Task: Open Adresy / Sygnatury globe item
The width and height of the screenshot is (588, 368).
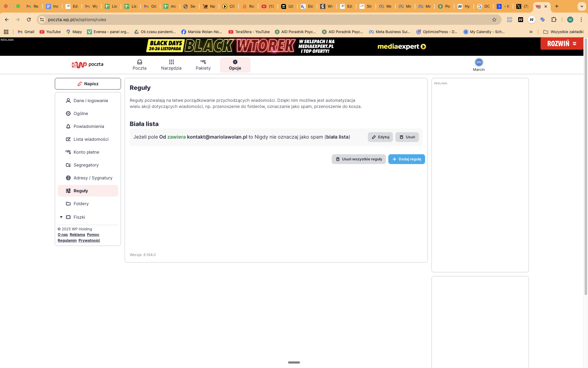Action: [x=68, y=178]
